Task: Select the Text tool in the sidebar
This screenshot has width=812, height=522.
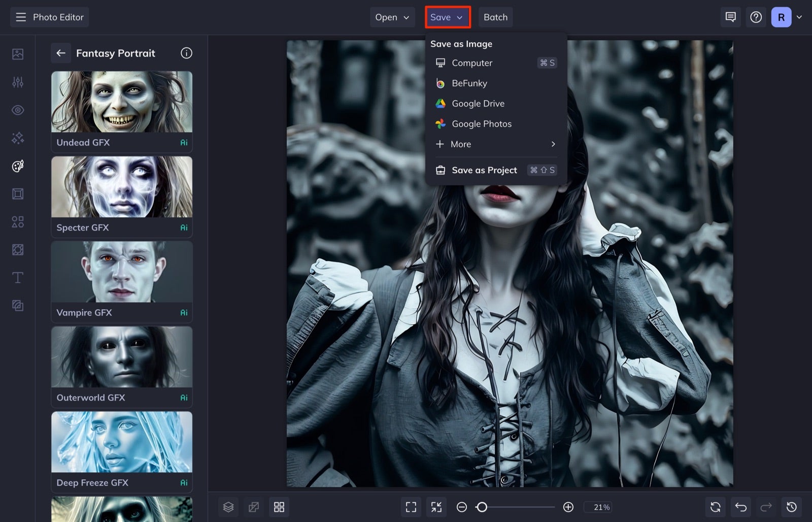Action: (x=17, y=278)
